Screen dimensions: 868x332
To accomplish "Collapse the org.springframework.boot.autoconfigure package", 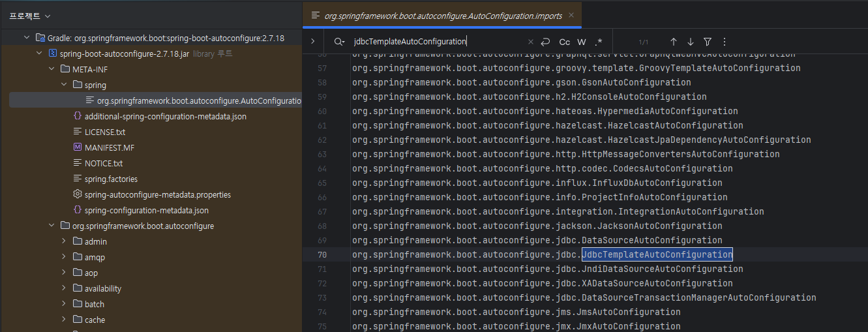I will (x=52, y=226).
